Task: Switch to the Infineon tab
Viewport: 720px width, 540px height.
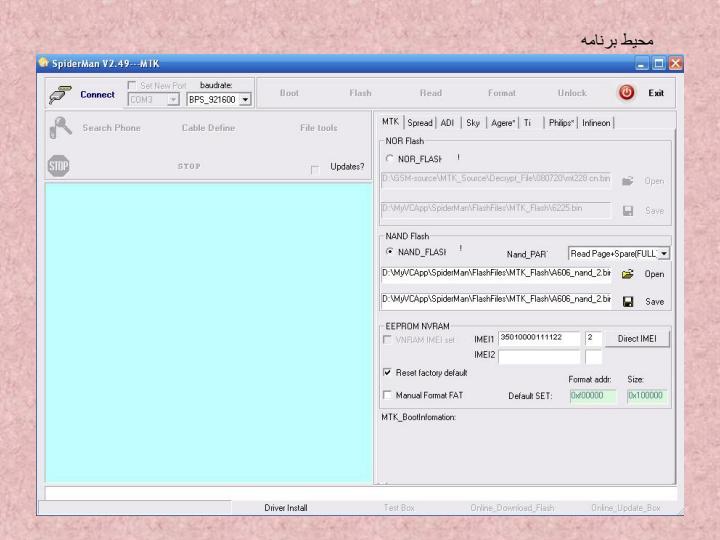Action: [596, 123]
